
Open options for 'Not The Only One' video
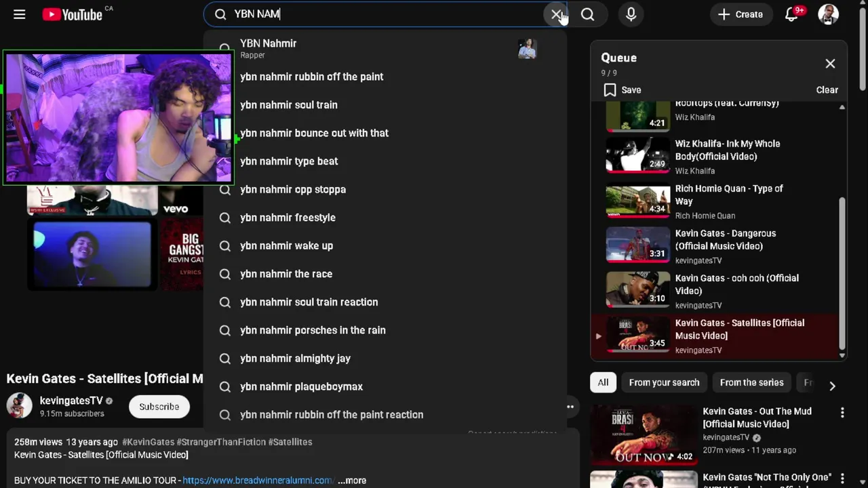point(842,479)
